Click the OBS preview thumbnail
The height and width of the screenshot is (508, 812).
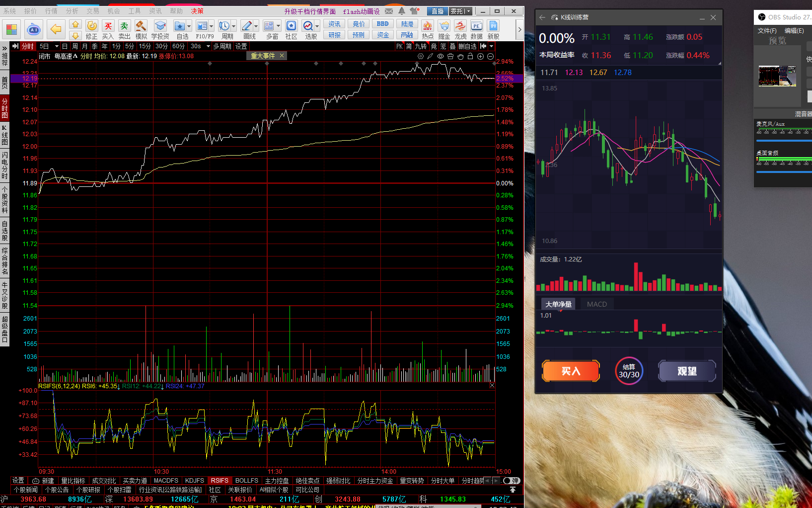tap(777, 76)
